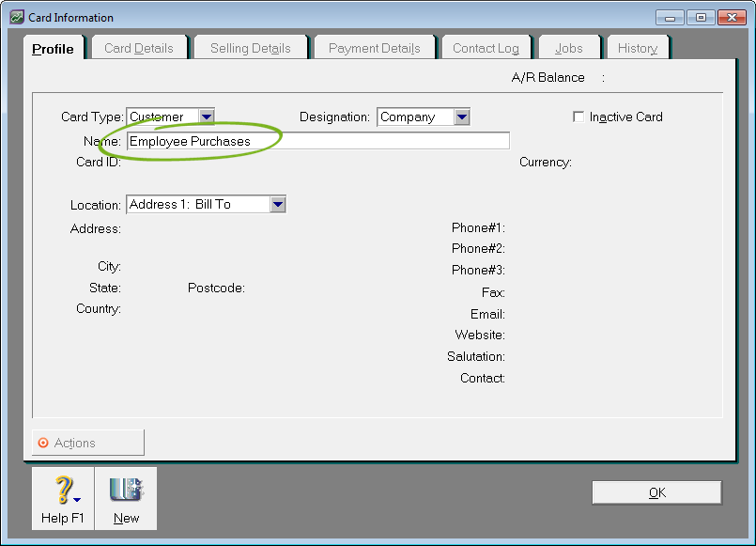
Task: Switch to the Card Details tab
Action: pyautogui.click(x=138, y=48)
